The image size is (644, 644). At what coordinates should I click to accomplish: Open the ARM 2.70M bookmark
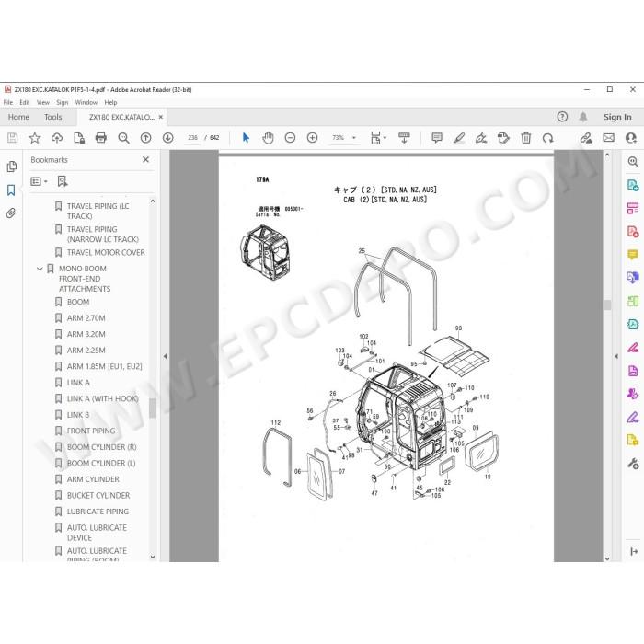(86, 318)
